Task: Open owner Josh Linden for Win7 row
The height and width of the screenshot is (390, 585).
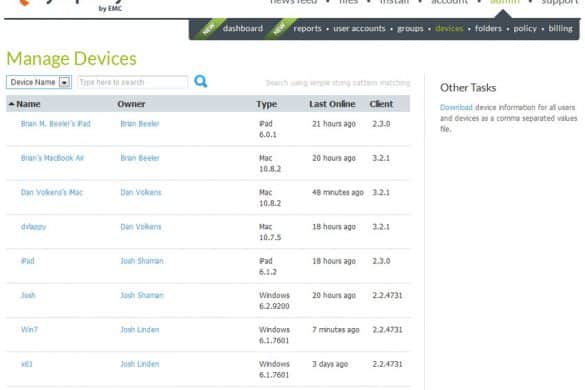Action: click(140, 330)
